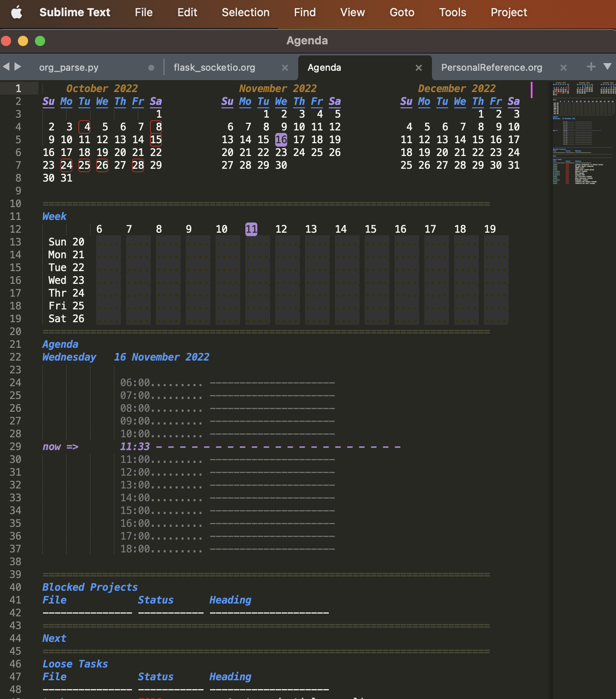The height and width of the screenshot is (699, 616).
Task: Close the flask_socketio.org tab
Action: [x=285, y=68]
